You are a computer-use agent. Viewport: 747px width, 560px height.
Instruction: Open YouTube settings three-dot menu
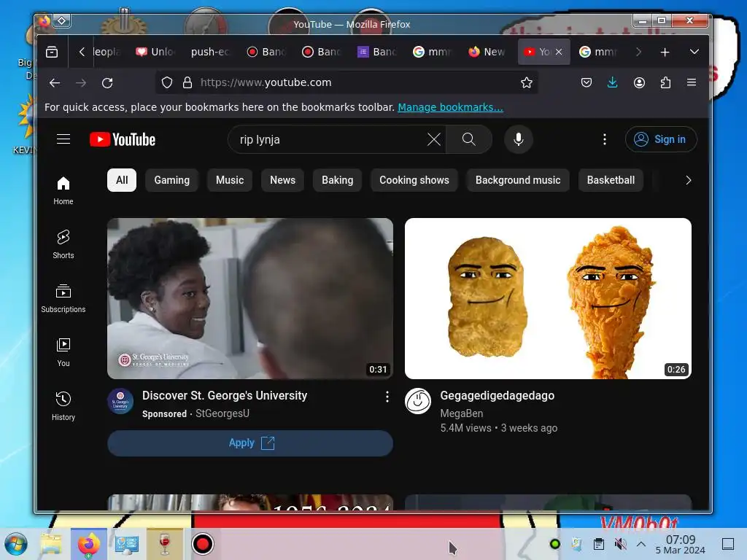click(x=605, y=139)
